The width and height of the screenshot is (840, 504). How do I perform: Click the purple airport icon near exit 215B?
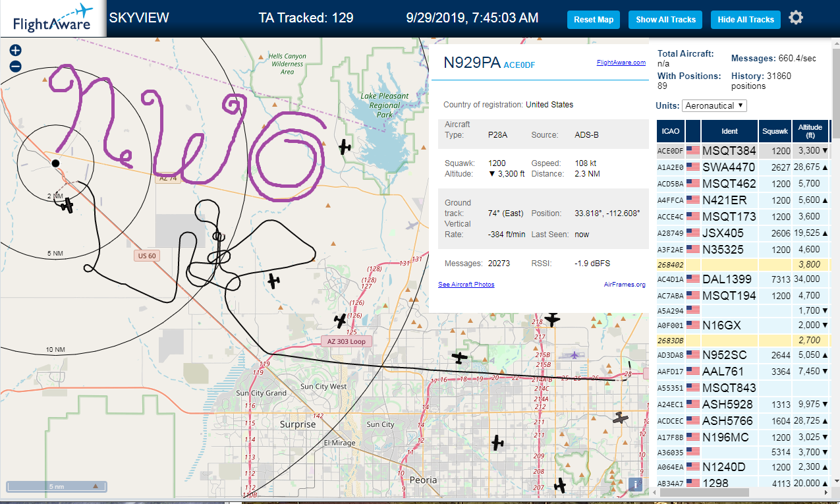[x=575, y=356]
